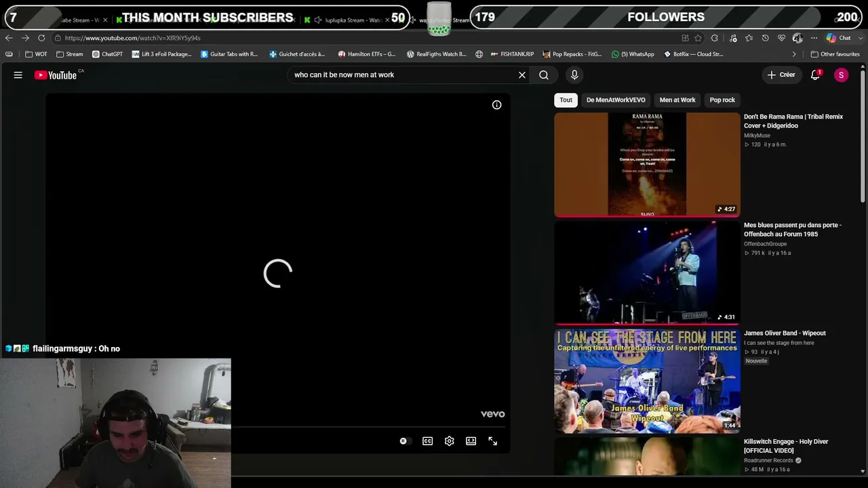Switch player to theater mode
Screen dimensions: 868x488
pos(471,441)
